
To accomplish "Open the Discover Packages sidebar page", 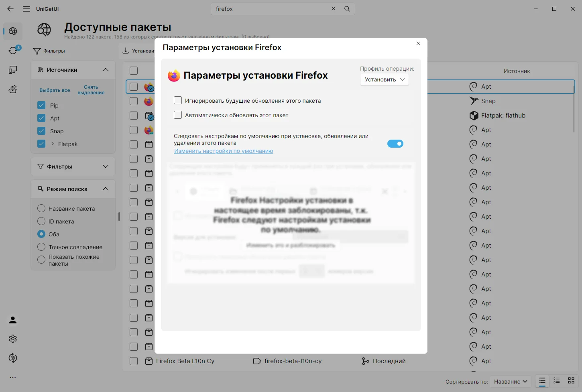I will [x=13, y=31].
